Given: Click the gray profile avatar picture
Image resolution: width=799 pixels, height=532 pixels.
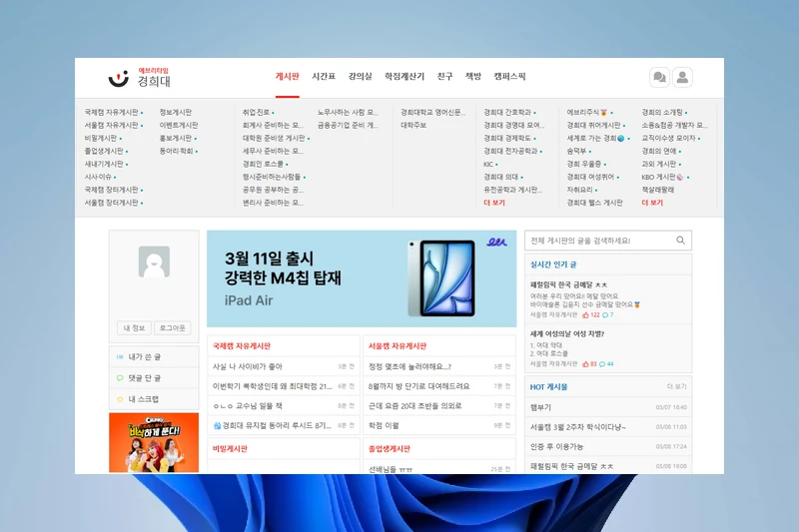Looking at the screenshot, I should [x=154, y=262].
